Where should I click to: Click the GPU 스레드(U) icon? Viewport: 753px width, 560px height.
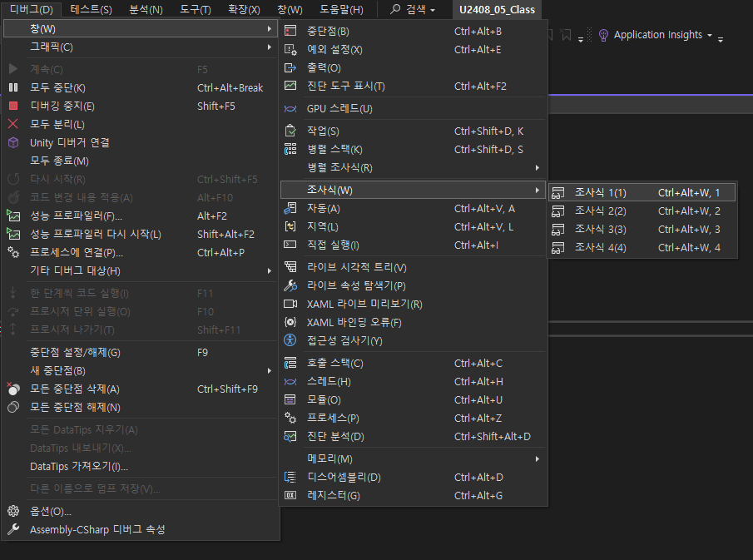(290, 108)
